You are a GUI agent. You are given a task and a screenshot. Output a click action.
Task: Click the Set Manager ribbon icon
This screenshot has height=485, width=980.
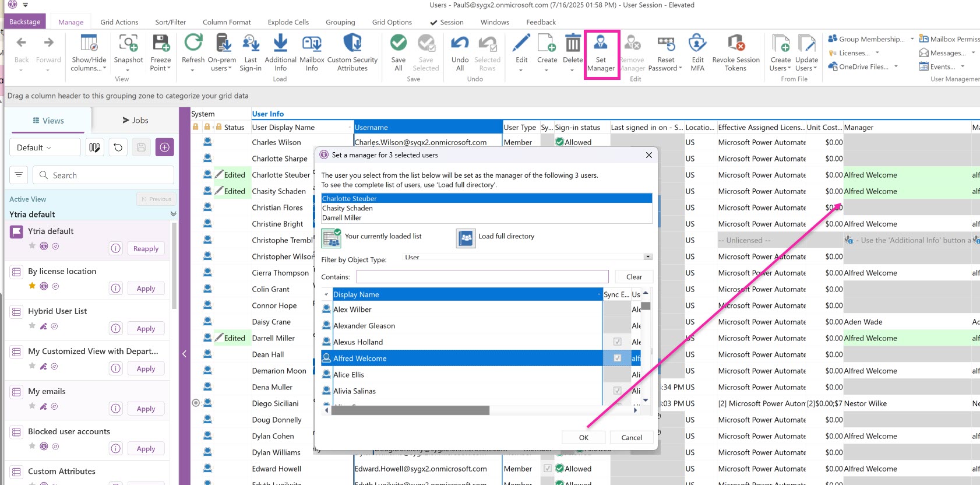pyautogui.click(x=601, y=44)
